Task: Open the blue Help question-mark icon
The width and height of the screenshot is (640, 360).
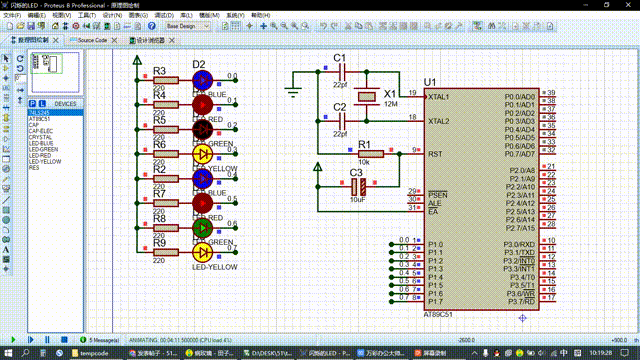Action: click(151, 26)
